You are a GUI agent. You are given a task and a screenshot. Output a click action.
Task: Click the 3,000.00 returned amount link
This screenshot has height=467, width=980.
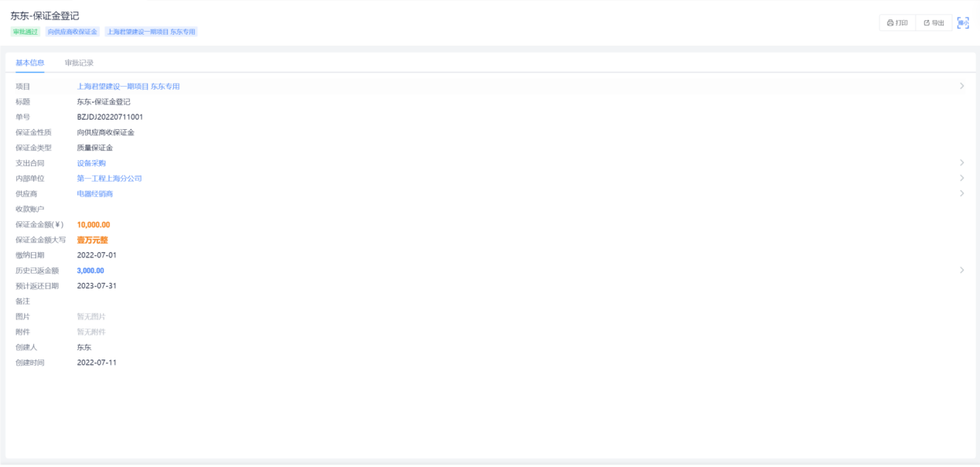pyautogui.click(x=90, y=271)
